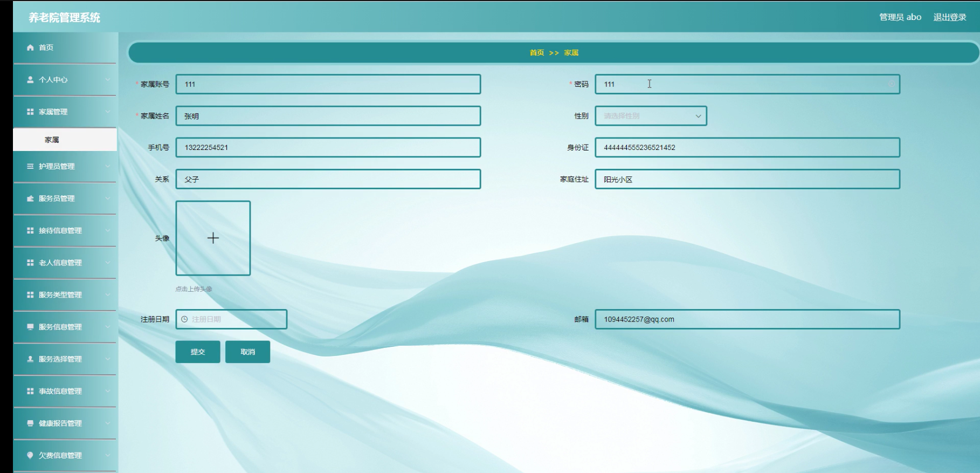Viewport: 980px width, 473px height.
Task: Expand 事故信息管理 menu chevron
Action: pos(108,391)
